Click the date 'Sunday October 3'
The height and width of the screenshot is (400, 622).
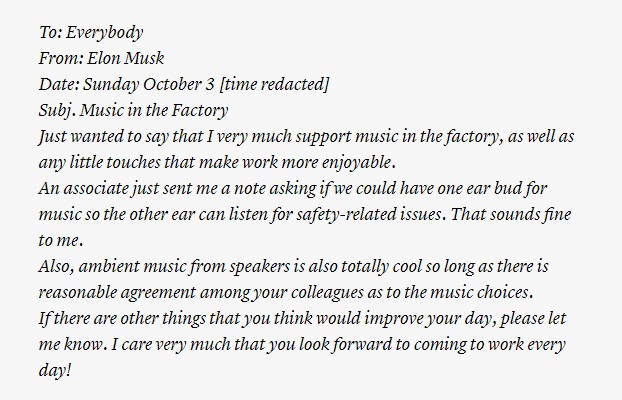click(148, 85)
